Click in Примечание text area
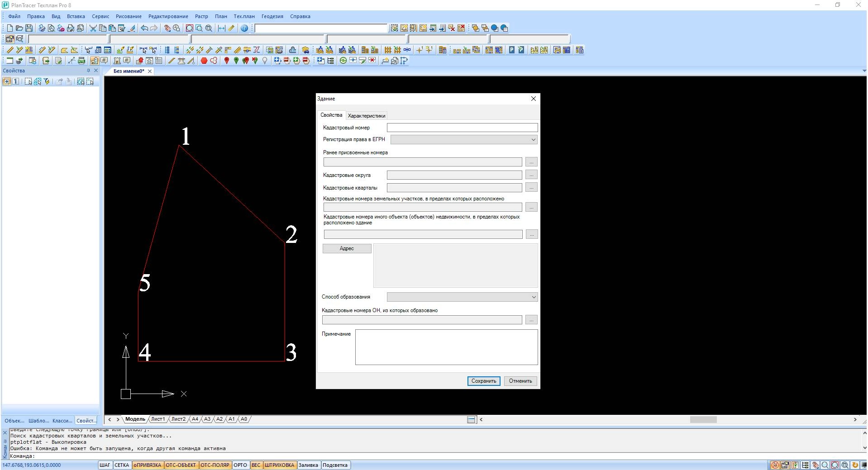The height and width of the screenshot is (470, 868). (447, 347)
